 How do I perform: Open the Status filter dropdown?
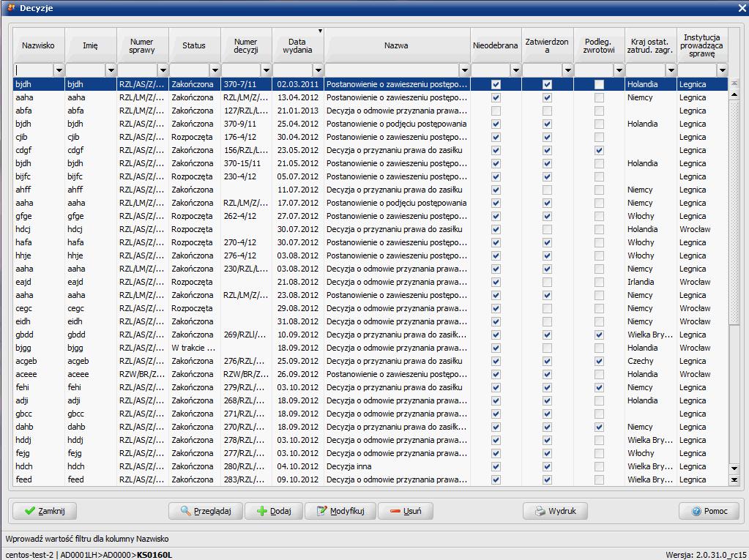(215, 70)
